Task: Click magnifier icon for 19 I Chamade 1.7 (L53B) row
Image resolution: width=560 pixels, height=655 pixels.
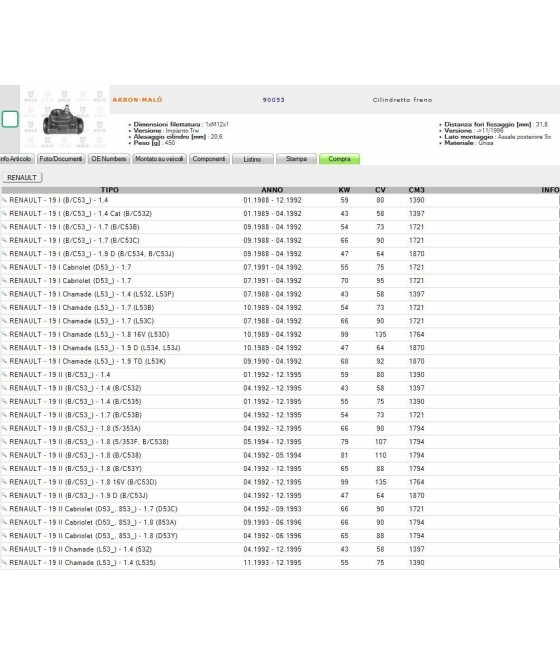Action: click(4, 307)
